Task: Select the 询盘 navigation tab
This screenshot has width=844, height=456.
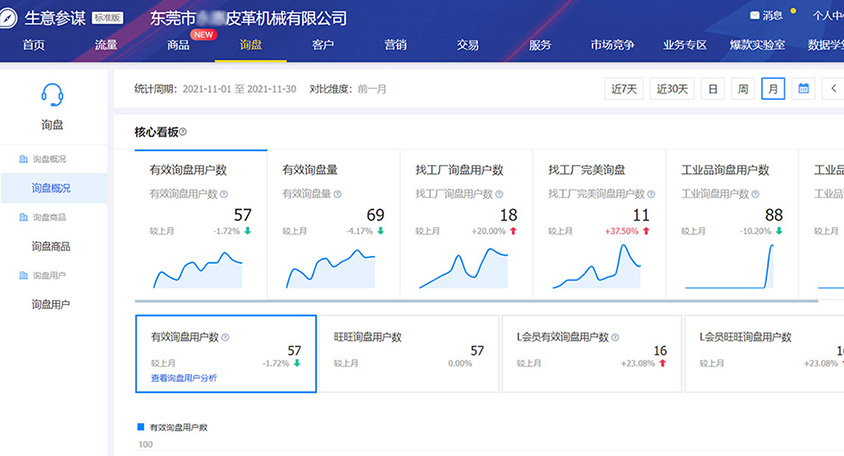Action: tap(251, 45)
